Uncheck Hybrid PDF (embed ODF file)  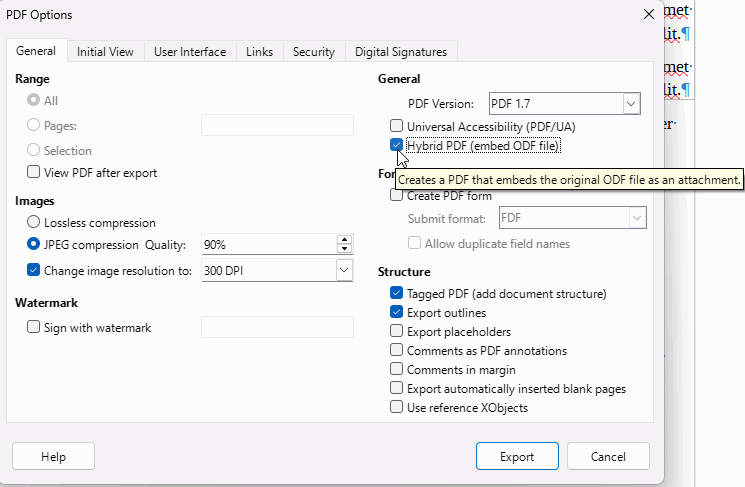tap(396, 145)
